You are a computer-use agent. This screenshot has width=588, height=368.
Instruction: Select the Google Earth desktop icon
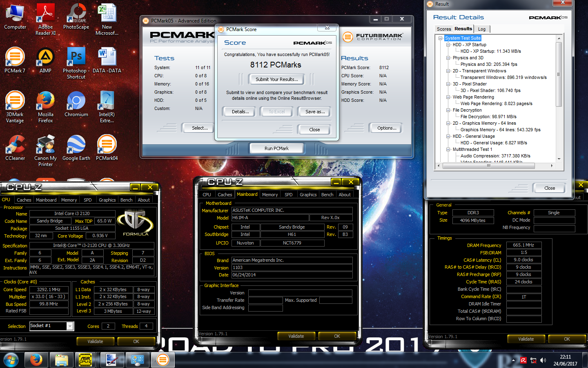click(x=76, y=148)
